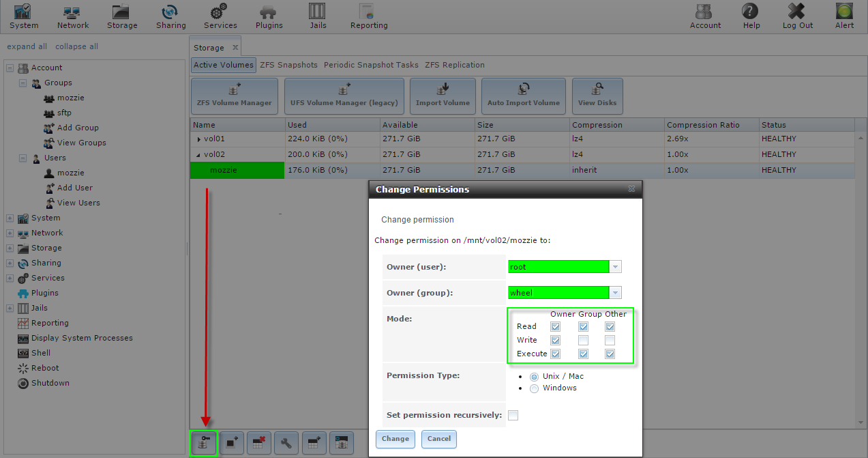The height and width of the screenshot is (458, 868).
Task: Open the Account icon in top toolbar
Action: tap(705, 16)
